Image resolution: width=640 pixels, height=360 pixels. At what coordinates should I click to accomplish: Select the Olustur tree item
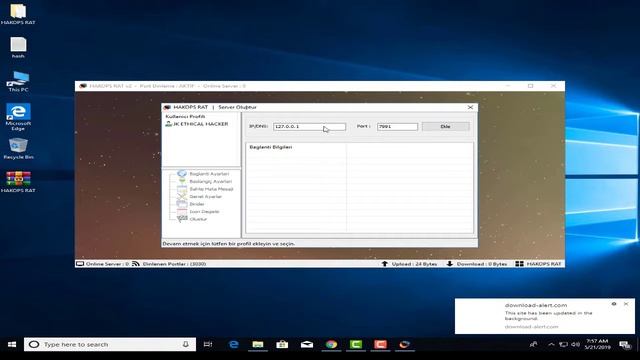tap(198, 219)
